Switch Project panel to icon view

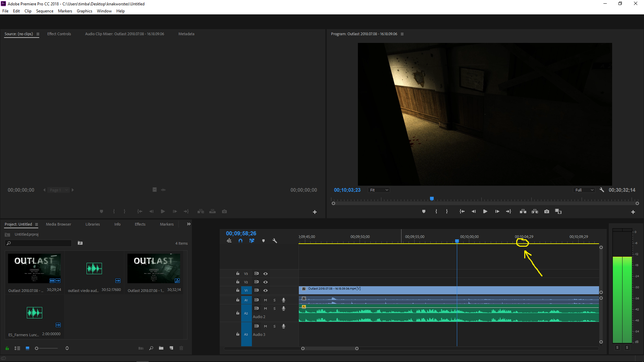pyautogui.click(x=28, y=348)
